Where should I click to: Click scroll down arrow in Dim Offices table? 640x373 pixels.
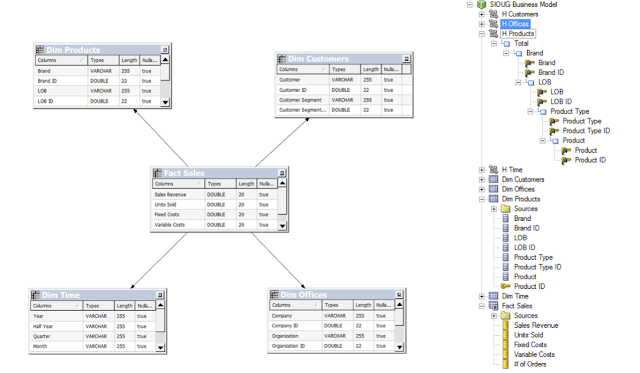pos(400,347)
